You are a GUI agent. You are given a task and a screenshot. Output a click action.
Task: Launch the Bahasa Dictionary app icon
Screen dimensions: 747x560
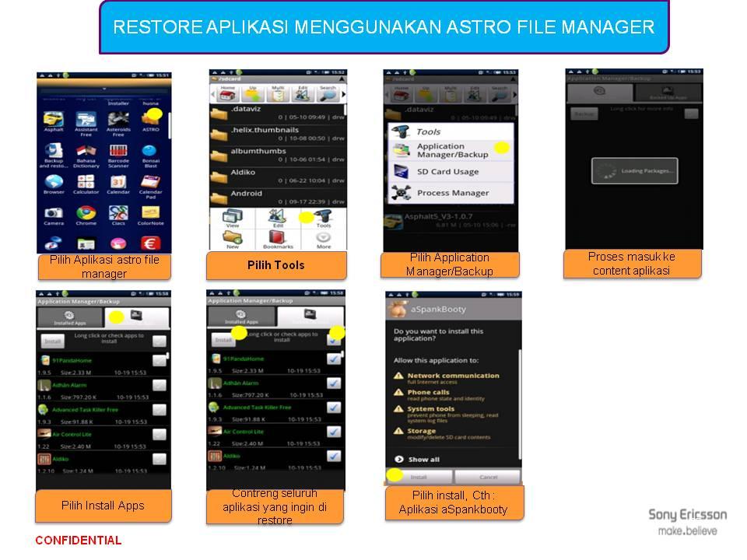coord(86,151)
